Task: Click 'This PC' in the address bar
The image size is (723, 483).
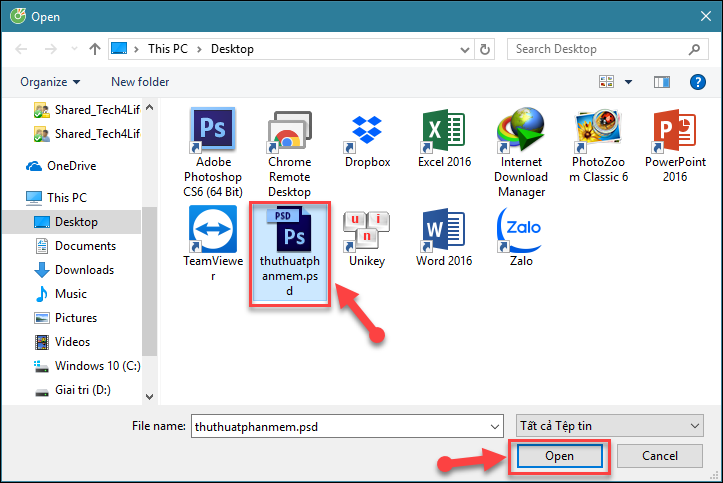Action: [x=168, y=49]
